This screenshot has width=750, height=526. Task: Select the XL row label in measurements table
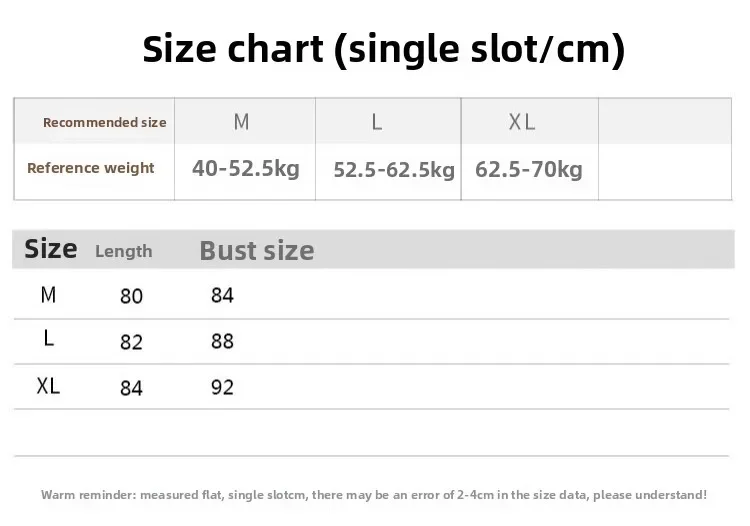point(48,385)
